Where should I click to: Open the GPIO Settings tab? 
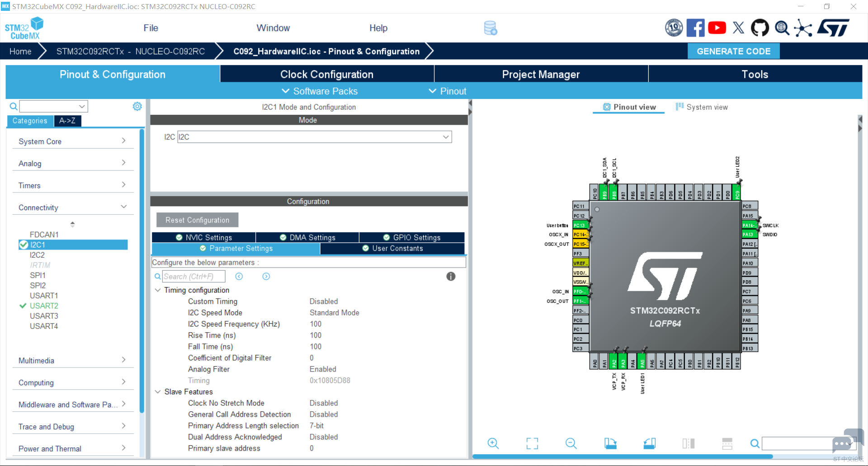pos(412,237)
